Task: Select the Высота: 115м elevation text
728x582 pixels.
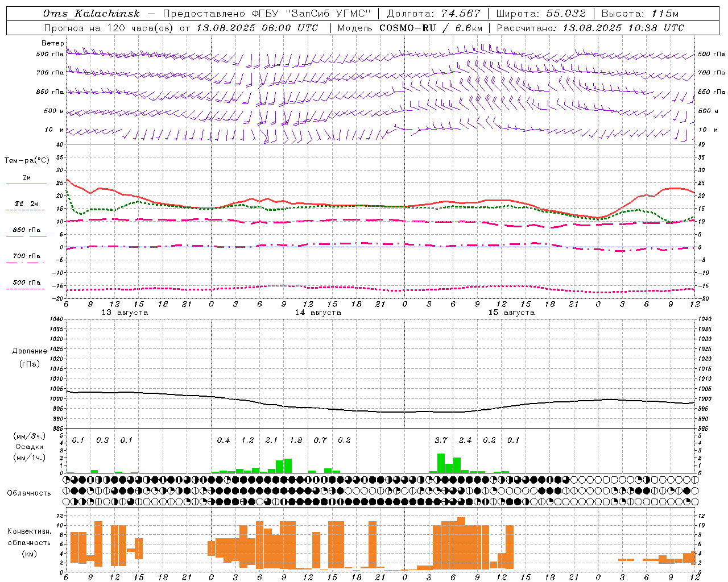Action: 640,14
